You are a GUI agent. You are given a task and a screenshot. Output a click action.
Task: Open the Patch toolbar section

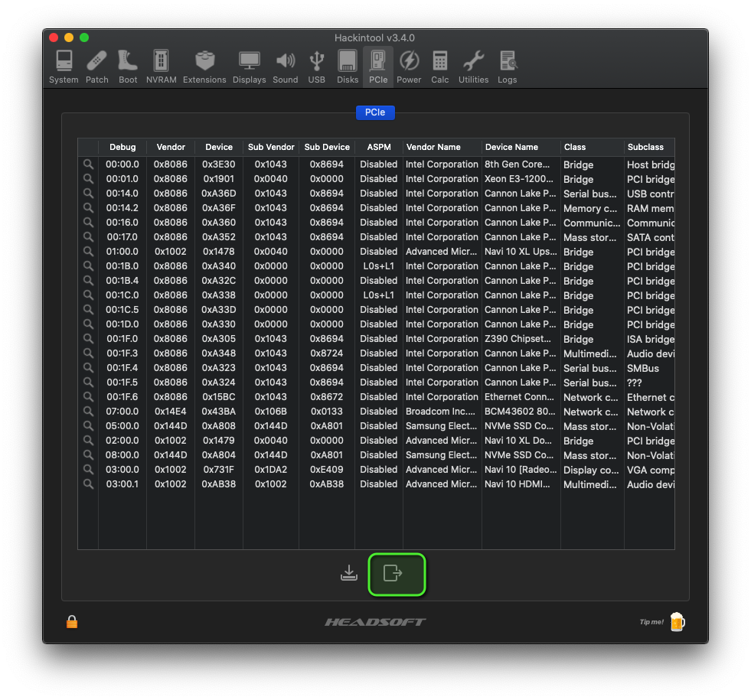coord(97,67)
